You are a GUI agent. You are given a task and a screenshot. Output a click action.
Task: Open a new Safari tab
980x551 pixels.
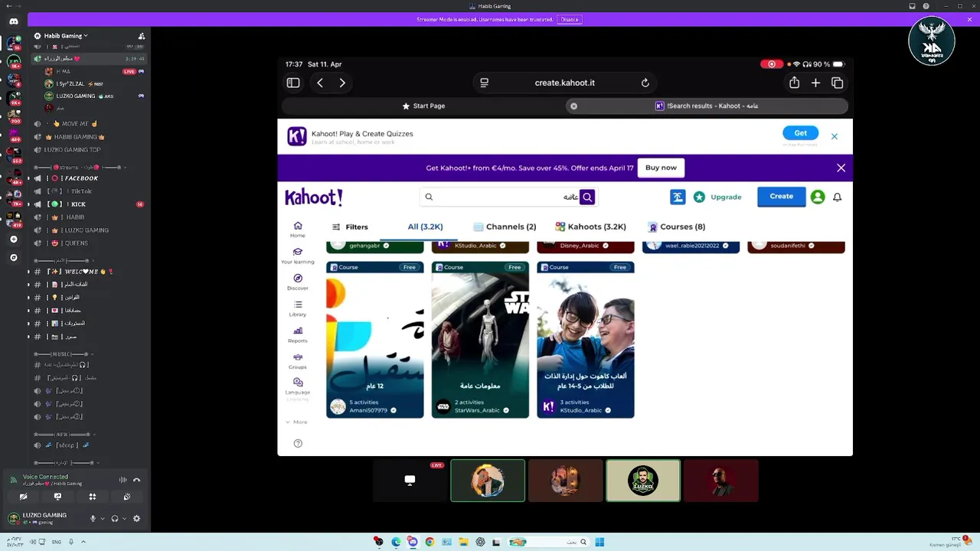pyautogui.click(x=816, y=83)
